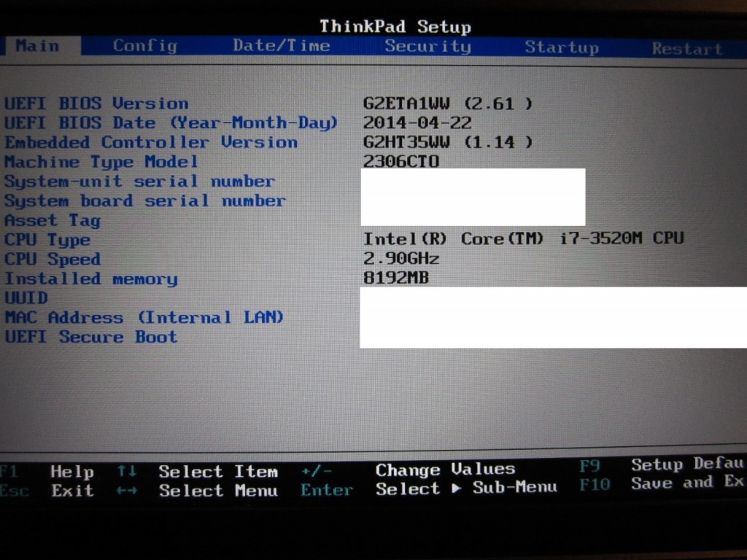Screen dimensions: 747x560
Task: Select the Asset Tag label
Action: (53, 220)
